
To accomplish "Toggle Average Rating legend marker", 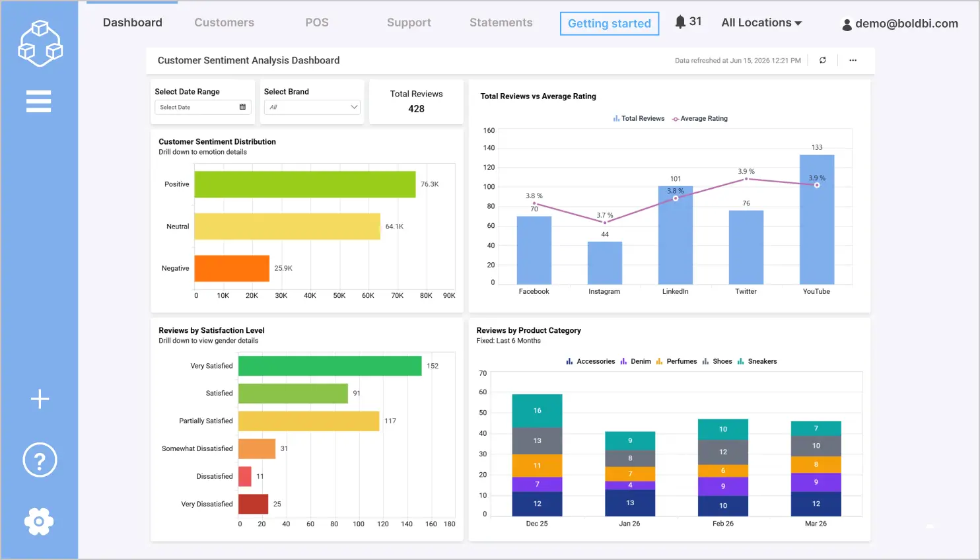I will [x=676, y=119].
